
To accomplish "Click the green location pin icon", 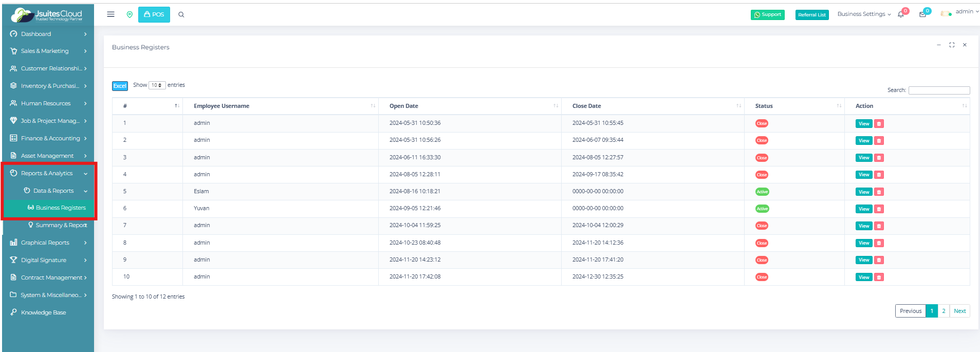I will coord(130,14).
